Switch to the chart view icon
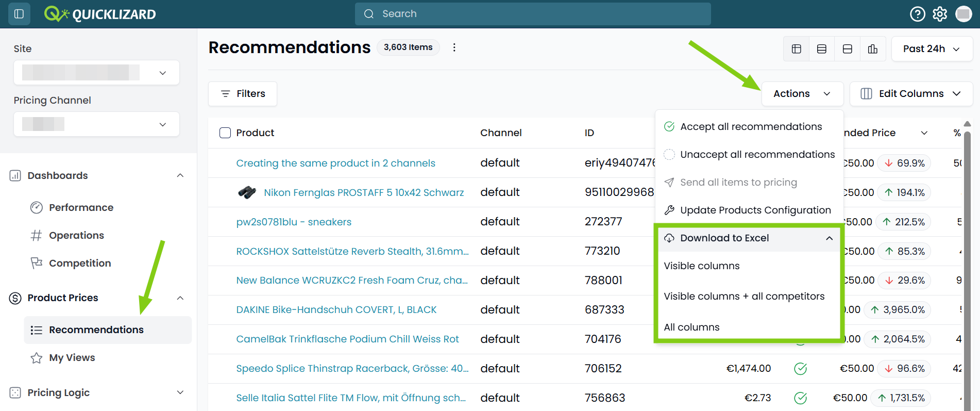The width and height of the screenshot is (980, 411). pyautogui.click(x=873, y=49)
